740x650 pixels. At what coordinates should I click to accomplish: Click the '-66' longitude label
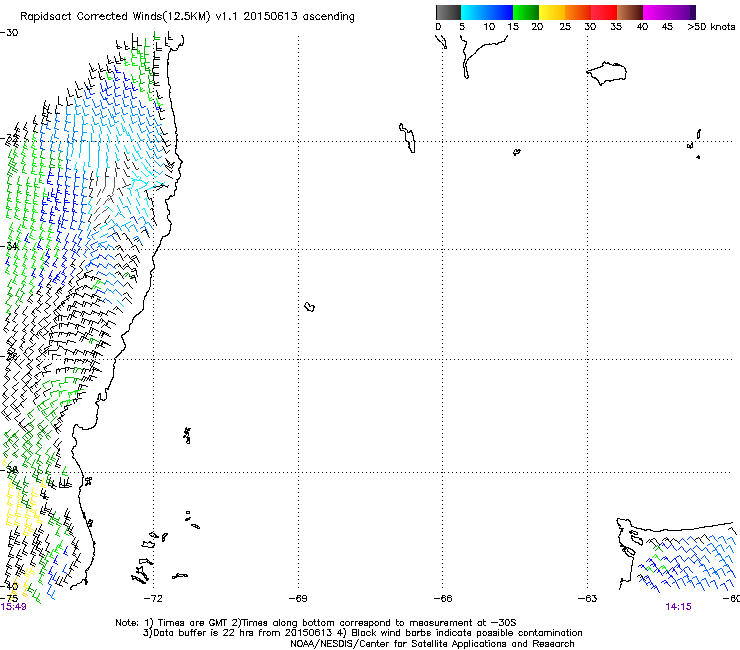tap(443, 599)
